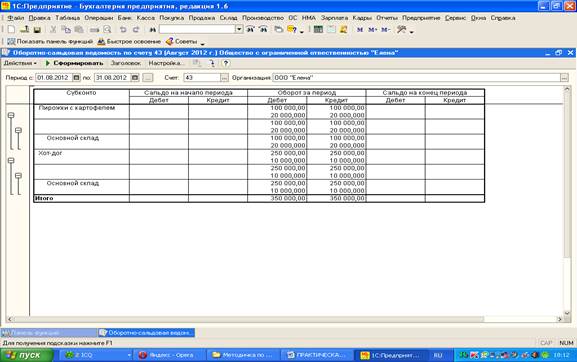The image size is (577, 362).
Task: Open the calculator icon in the toolbar
Action: coord(318,29)
